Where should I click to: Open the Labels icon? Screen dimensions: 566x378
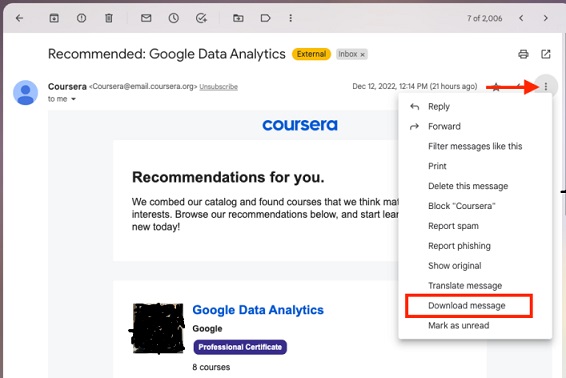(x=265, y=18)
